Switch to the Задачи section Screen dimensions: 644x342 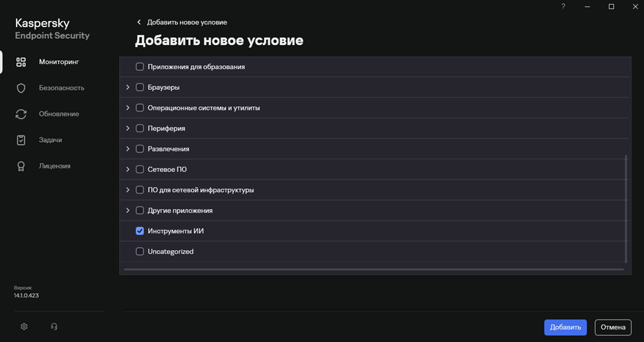(50, 140)
